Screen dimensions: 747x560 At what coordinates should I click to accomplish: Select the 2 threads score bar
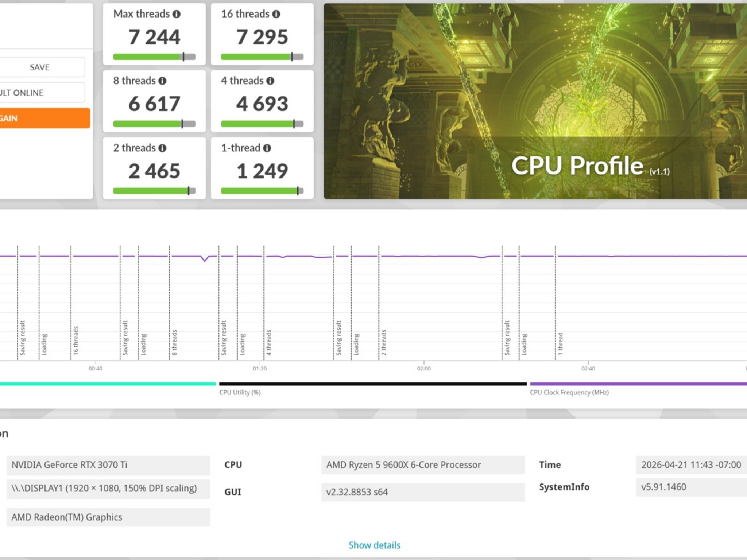[154, 191]
